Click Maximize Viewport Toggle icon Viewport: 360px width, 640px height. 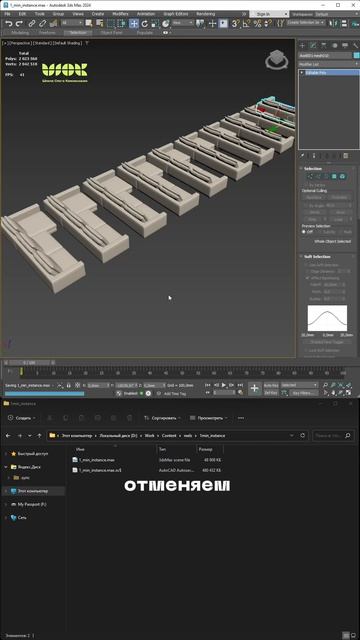tap(349, 393)
